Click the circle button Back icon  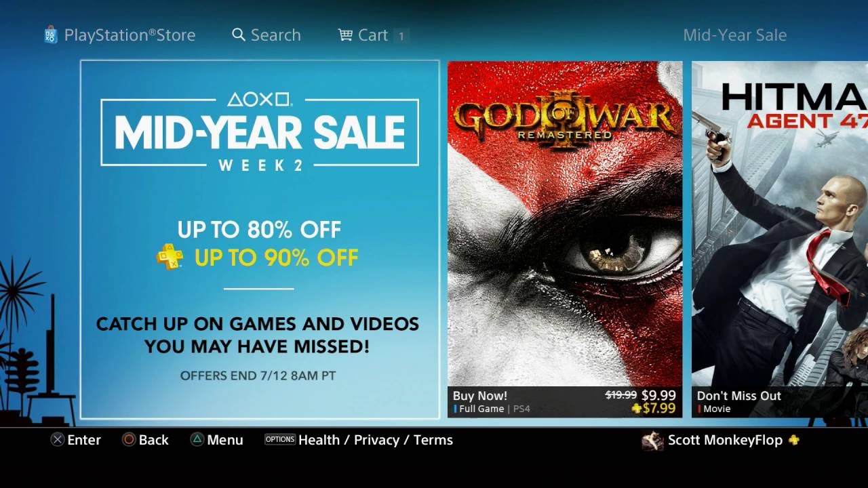[129, 440]
